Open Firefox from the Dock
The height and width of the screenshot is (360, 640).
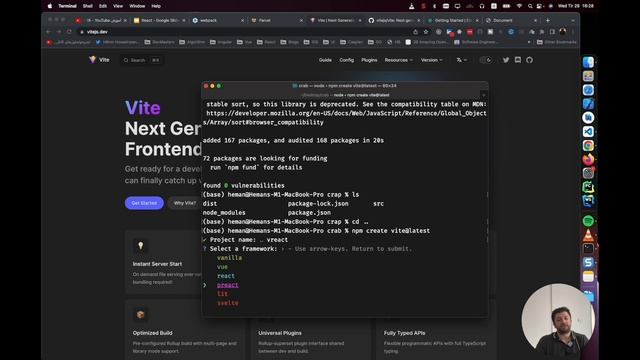click(588, 159)
